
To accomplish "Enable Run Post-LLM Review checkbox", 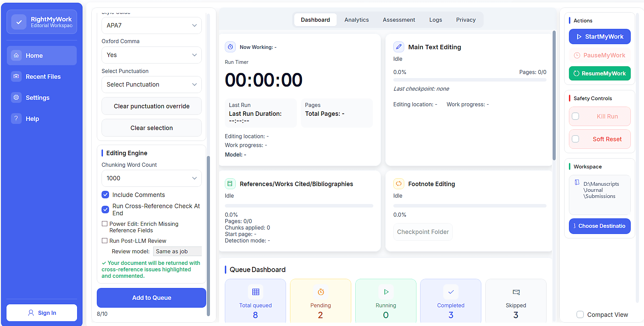I will coord(105,241).
